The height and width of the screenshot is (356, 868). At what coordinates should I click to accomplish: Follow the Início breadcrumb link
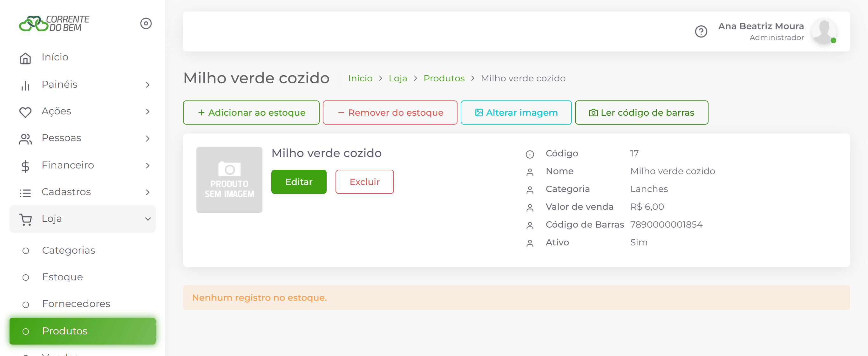360,78
